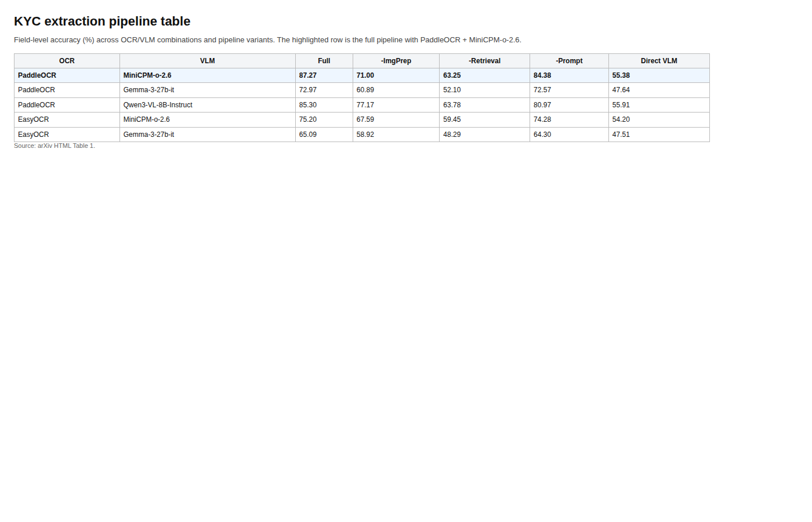Click the Direct VLM column header

pyautogui.click(x=659, y=61)
